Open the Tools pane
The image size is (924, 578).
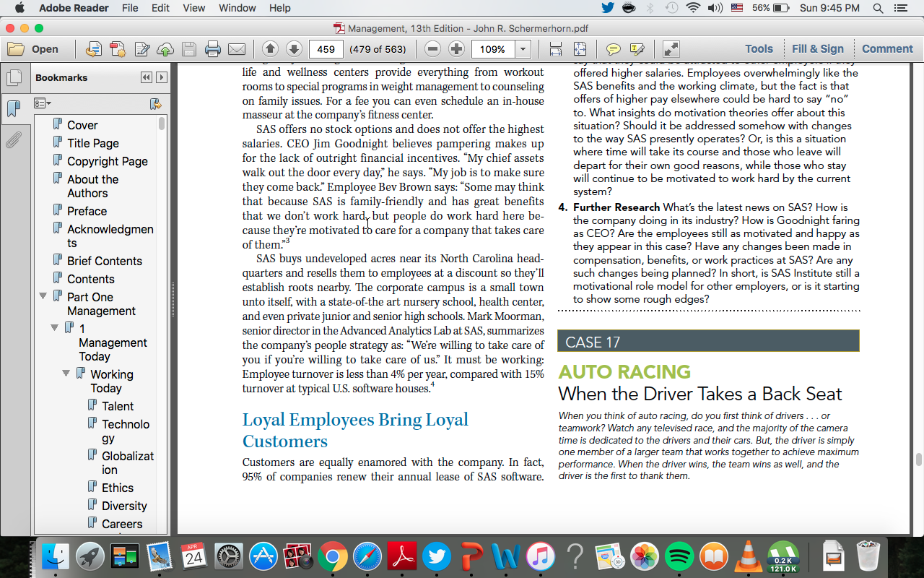coord(759,49)
